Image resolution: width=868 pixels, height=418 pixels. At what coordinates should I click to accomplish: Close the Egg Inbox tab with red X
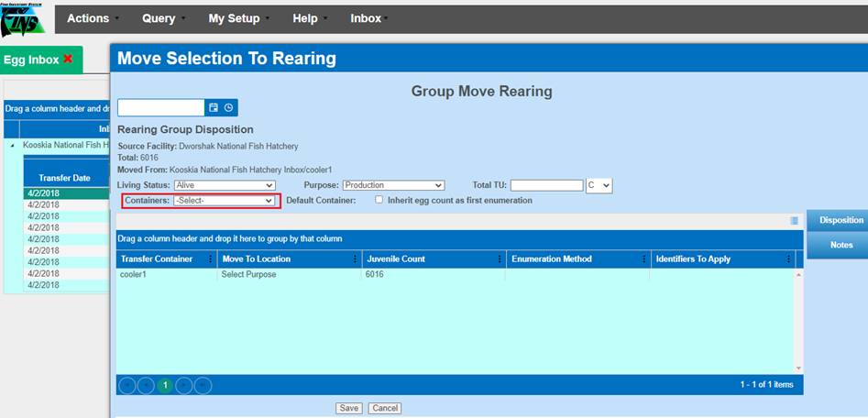(x=68, y=60)
